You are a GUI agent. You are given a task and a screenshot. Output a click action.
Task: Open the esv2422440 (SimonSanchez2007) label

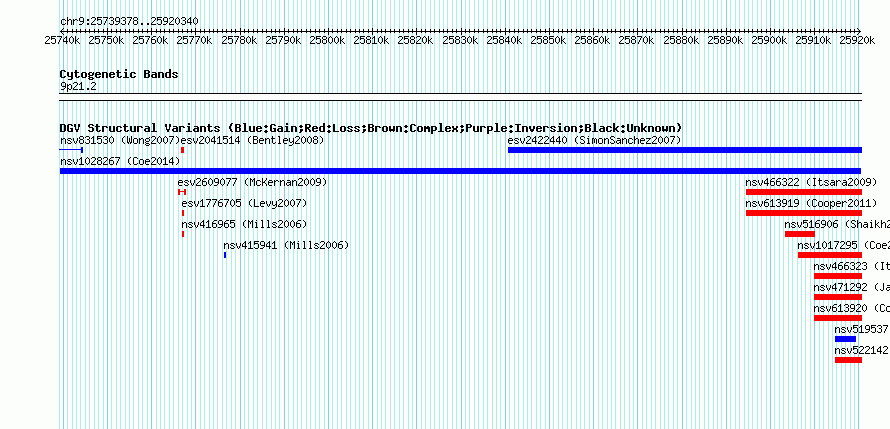594,140
